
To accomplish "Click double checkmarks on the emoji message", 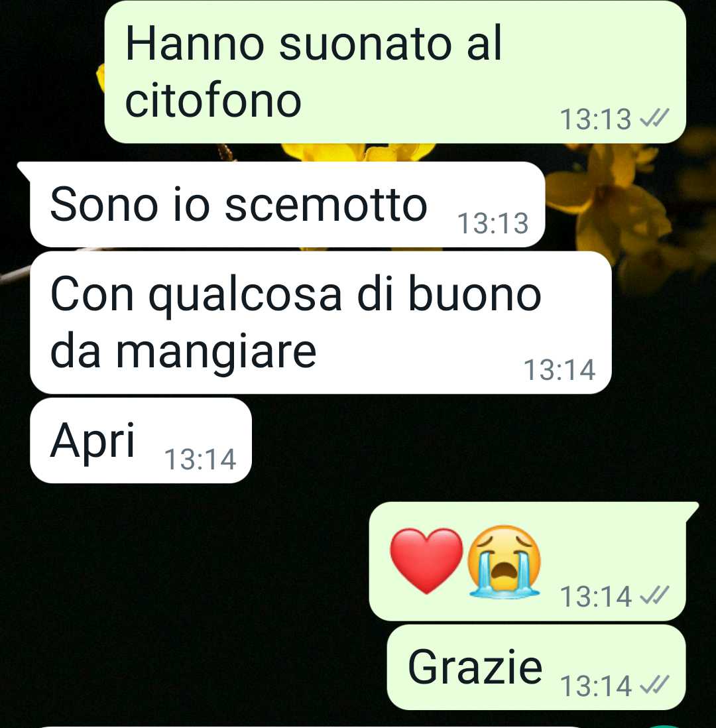I will [655, 595].
